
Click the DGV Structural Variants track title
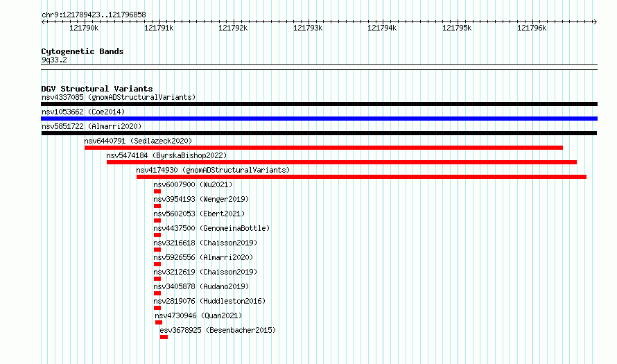tap(97, 89)
